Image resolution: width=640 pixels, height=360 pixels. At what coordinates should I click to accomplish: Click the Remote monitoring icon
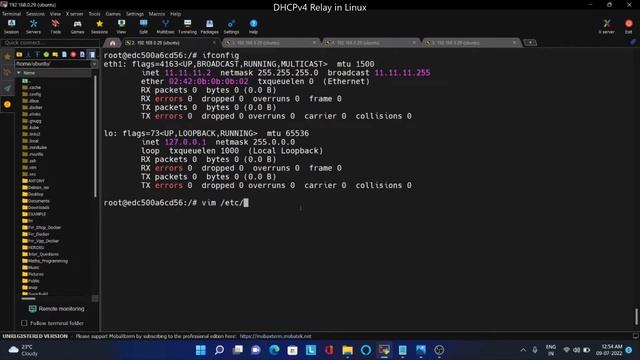click(x=33, y=309)
